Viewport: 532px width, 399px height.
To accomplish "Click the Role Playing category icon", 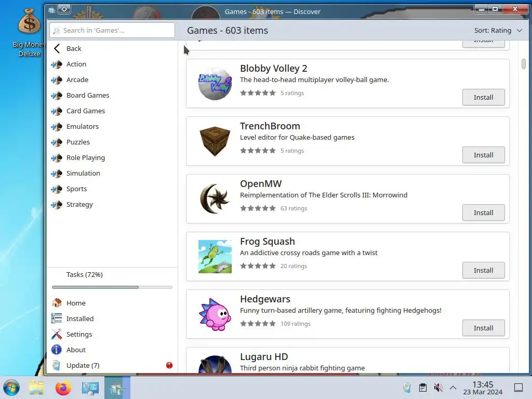I will coord(57,158).
